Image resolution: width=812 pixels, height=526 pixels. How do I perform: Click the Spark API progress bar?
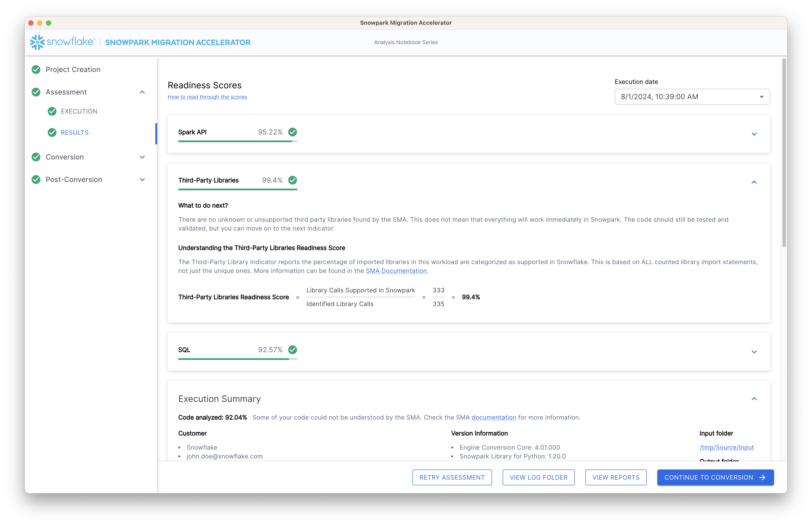pyautogui.click(x=237, y=141)
